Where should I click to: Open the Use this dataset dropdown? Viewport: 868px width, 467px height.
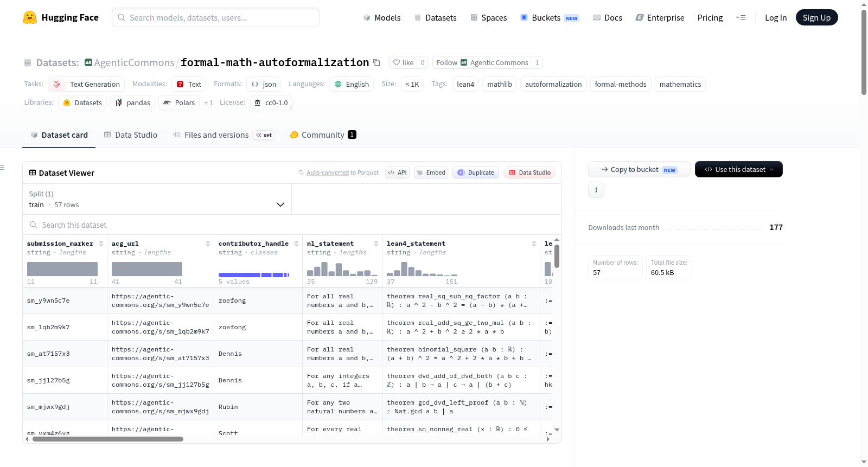(739, 169)
